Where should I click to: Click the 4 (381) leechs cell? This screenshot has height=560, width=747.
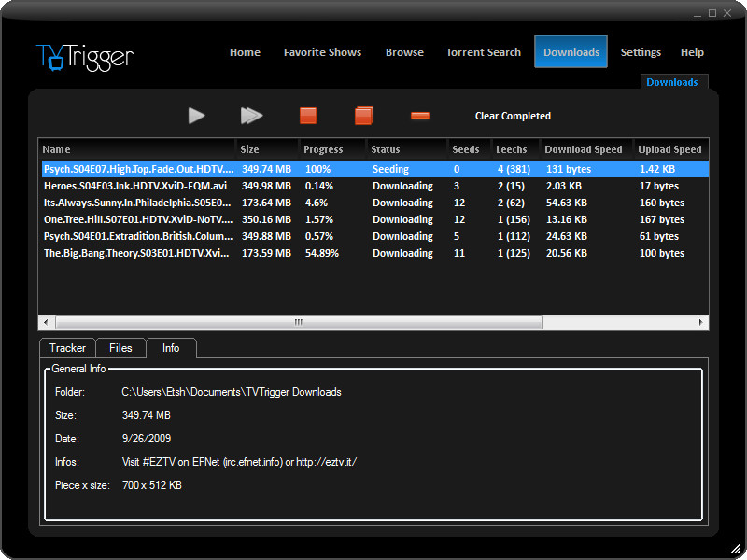coord(514,169)
